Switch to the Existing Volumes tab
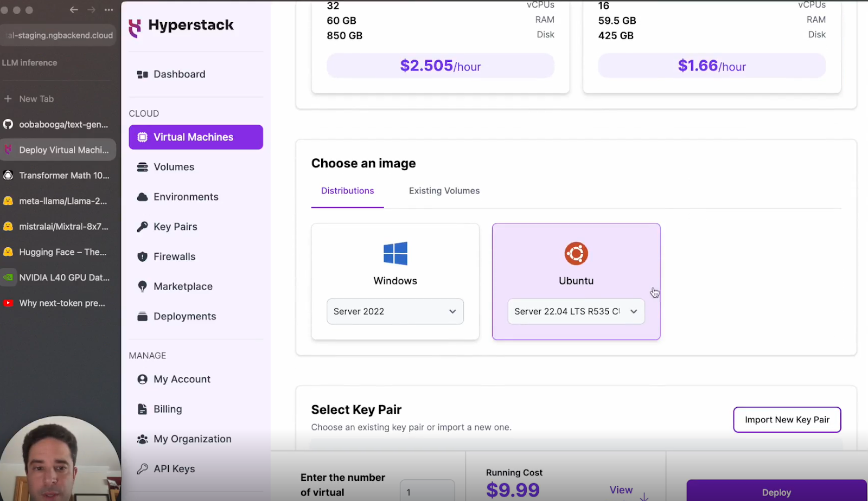Image resolution: width=868 pixels, height=501 pixels. coord(444,191)
